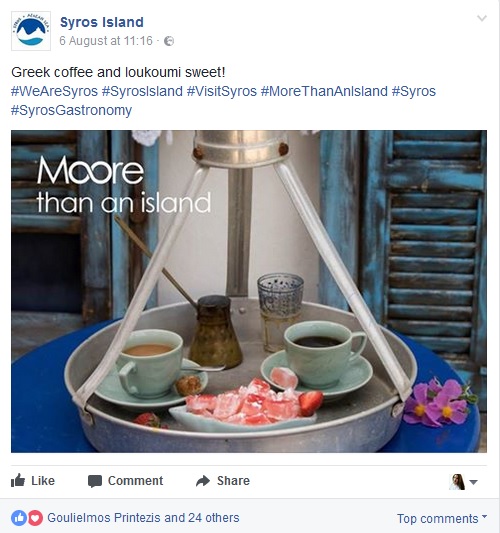Open the post options chevron menu
The width and height of the screenshot is (500, 533).
tap(482, 18)
